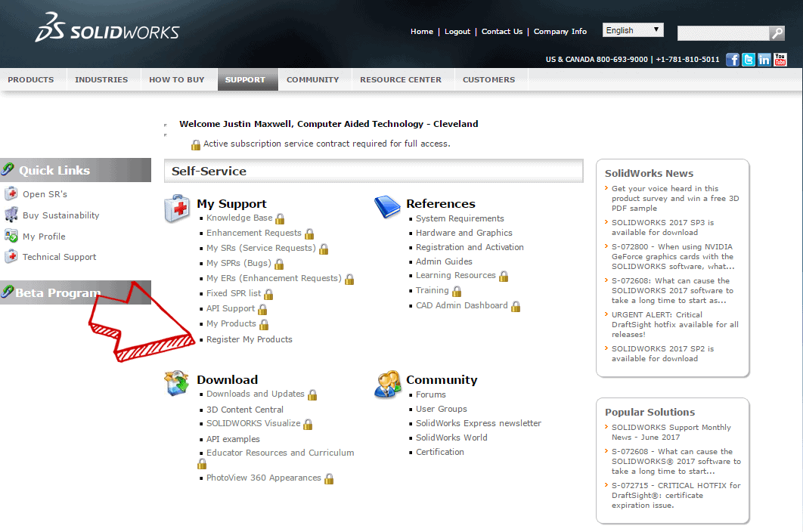
Task: Open the SolidWorks World link
Action: click(x=451, y=438)
